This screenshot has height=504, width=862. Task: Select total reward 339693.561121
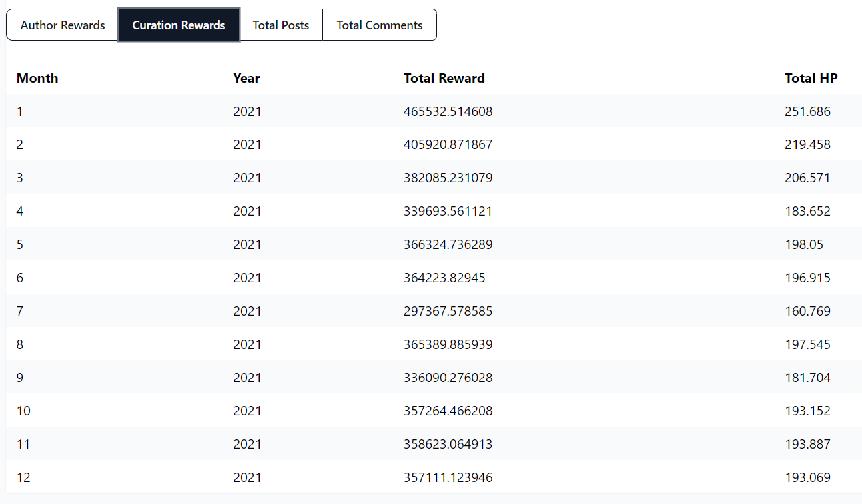(x=448, y=211)
